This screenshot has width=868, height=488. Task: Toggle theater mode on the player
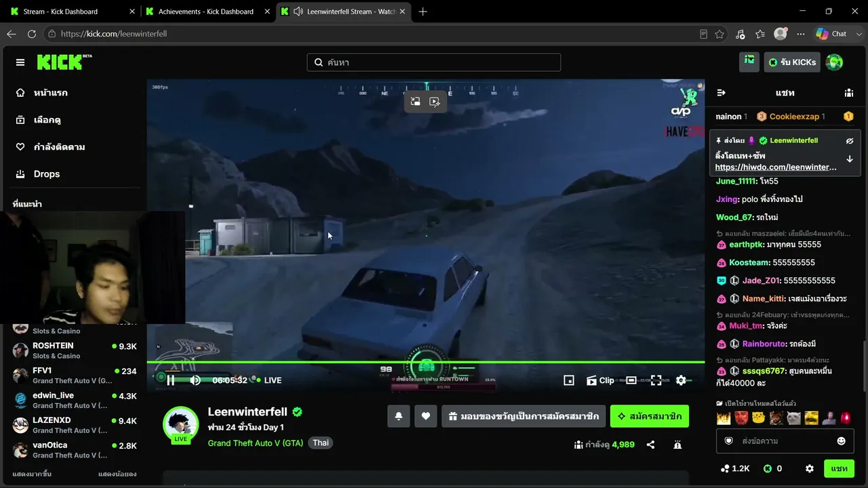[631, 380]
